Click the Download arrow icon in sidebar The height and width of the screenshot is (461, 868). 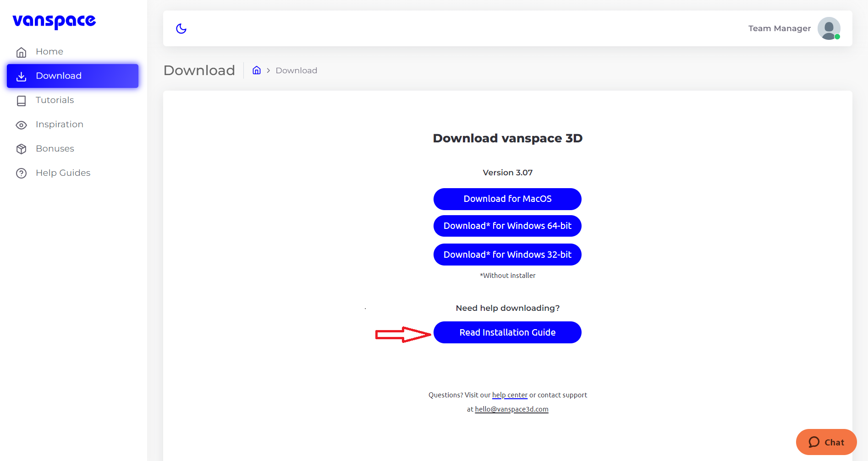pyautogui.click(x=21, y=76)
